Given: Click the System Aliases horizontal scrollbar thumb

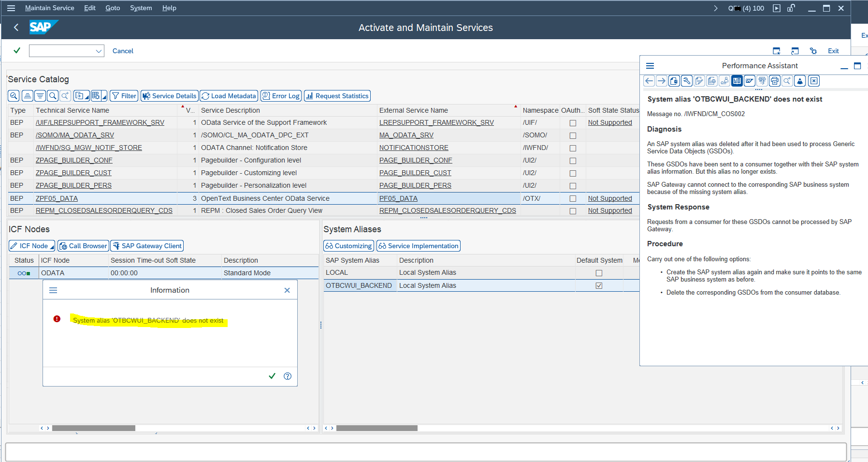Looking at the screenshot, I should 377,428.
